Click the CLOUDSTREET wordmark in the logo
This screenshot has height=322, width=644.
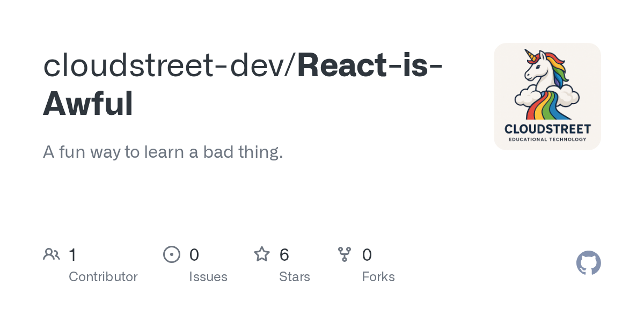point(547,129)
